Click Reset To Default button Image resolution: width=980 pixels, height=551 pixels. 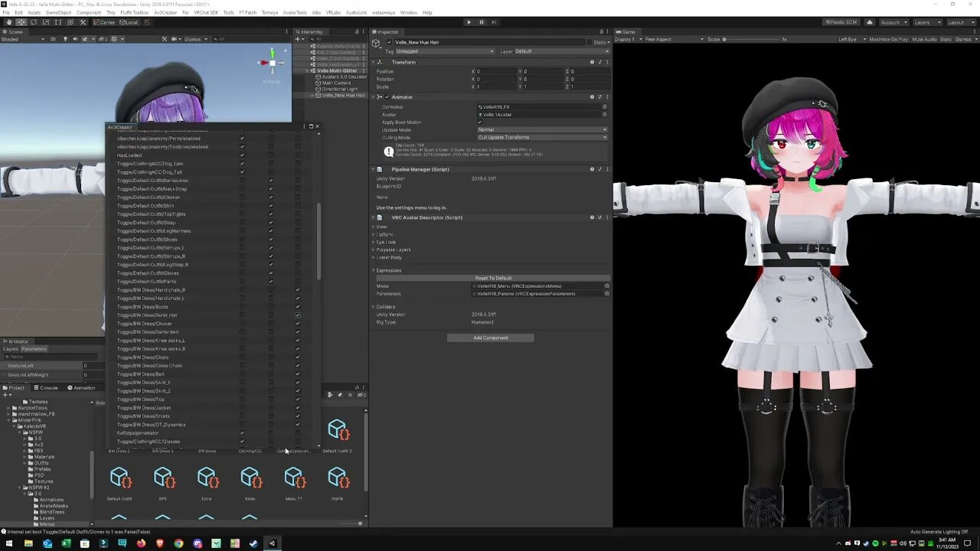tap(493, 278)
